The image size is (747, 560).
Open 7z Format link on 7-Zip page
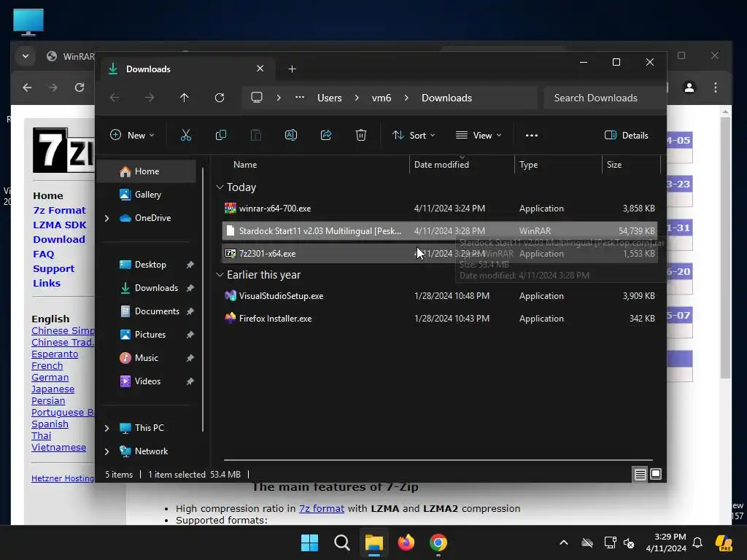(60, 210)
